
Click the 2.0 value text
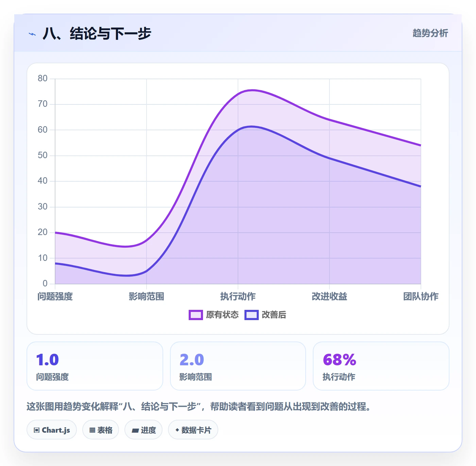click(x=192, y=360)
